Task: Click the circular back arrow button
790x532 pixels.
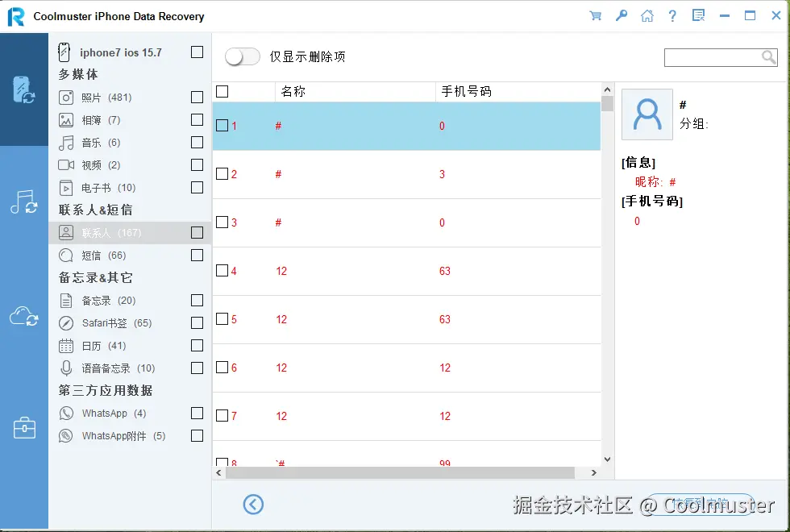Action: click(x=253, y=504)
